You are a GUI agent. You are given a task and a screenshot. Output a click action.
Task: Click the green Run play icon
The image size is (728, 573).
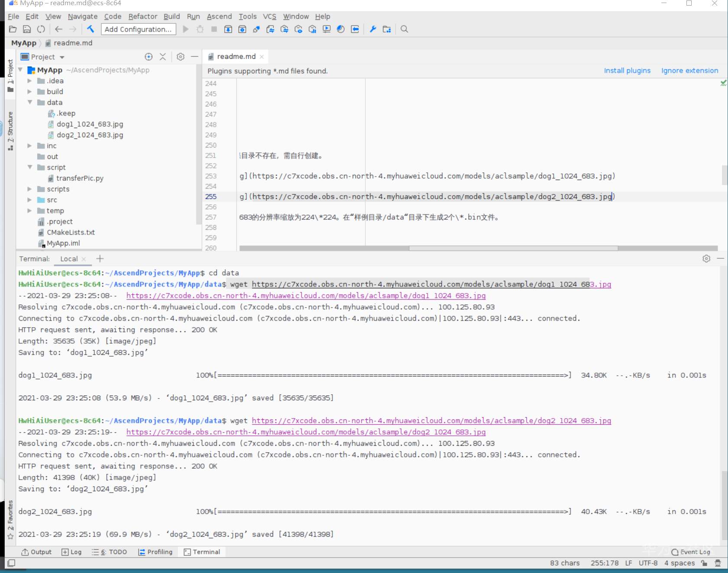click(186, 29)
